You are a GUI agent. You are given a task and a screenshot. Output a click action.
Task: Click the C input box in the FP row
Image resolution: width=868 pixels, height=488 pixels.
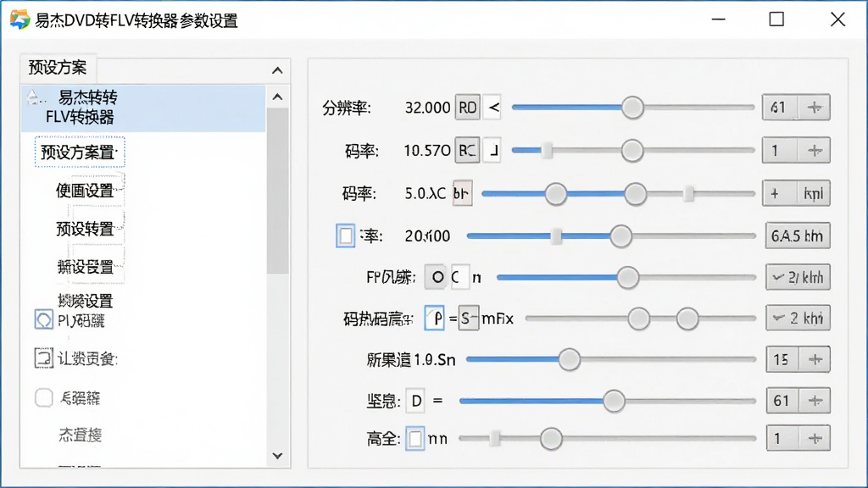tap(460, 277)
